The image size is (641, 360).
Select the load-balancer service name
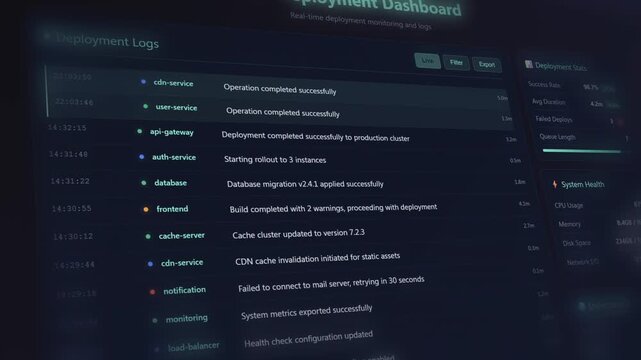click(193, 347)
